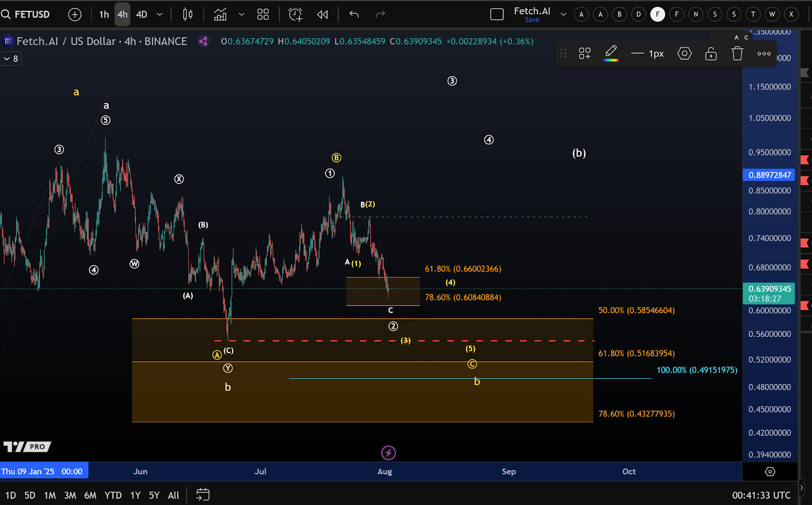
Task: Open the Fetch.AI layout dropdown arrow
Action: [563, 14]
